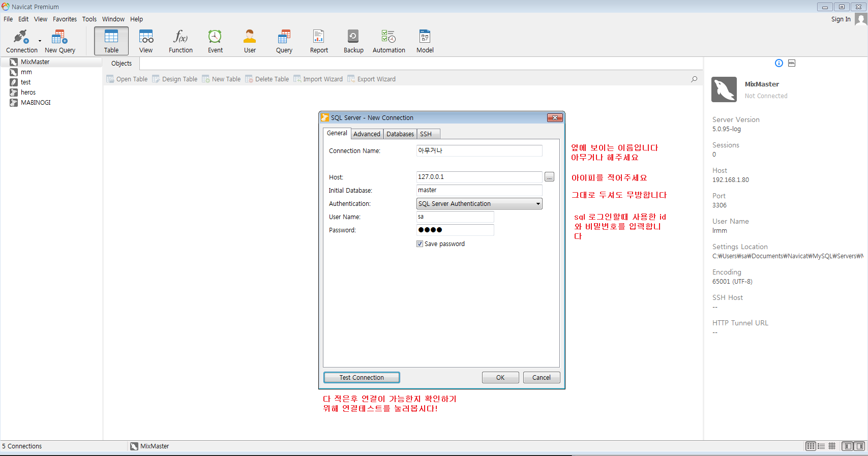The image size is (868, 456).
Task: Open the Help menu
Action: (136, 19)
